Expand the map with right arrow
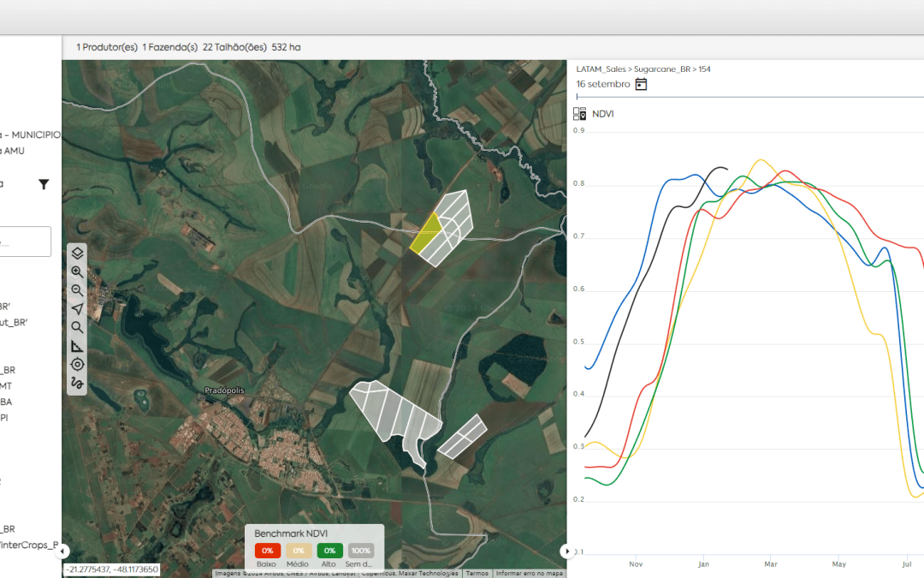Viewport: 924px width, 578px height. (566, 551)
